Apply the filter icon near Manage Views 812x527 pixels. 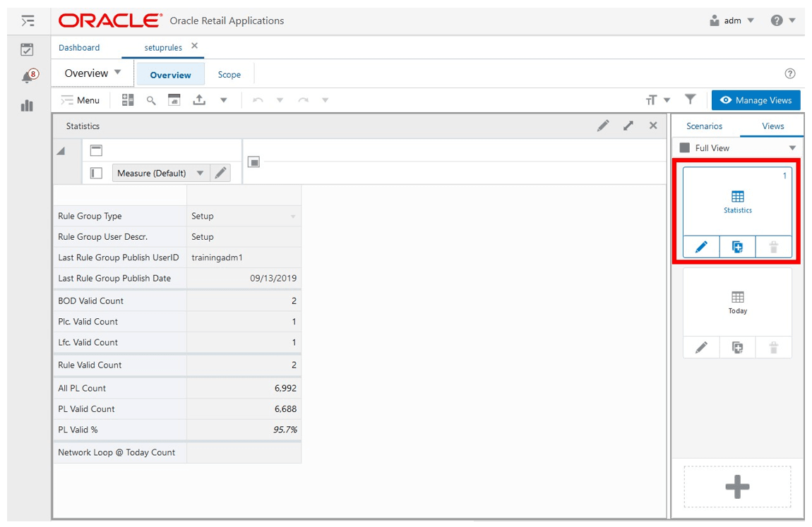691,99
